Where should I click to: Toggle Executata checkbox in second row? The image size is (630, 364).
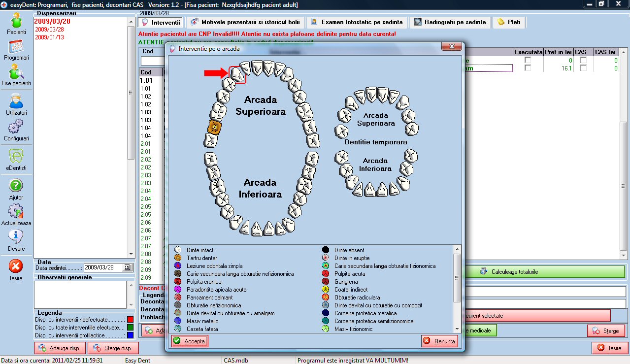[x=528, y=68]
